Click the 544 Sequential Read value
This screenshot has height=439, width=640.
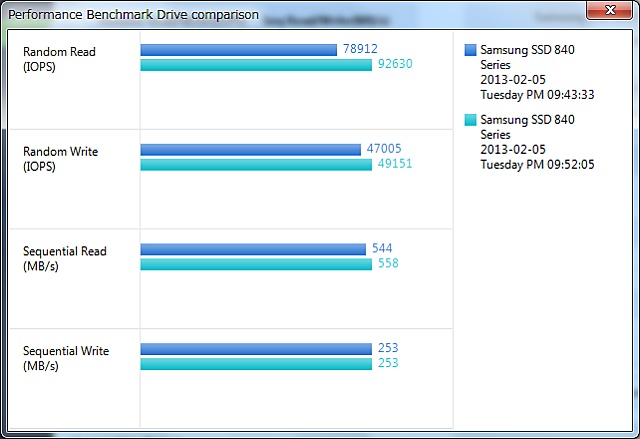tap(382, 248)
